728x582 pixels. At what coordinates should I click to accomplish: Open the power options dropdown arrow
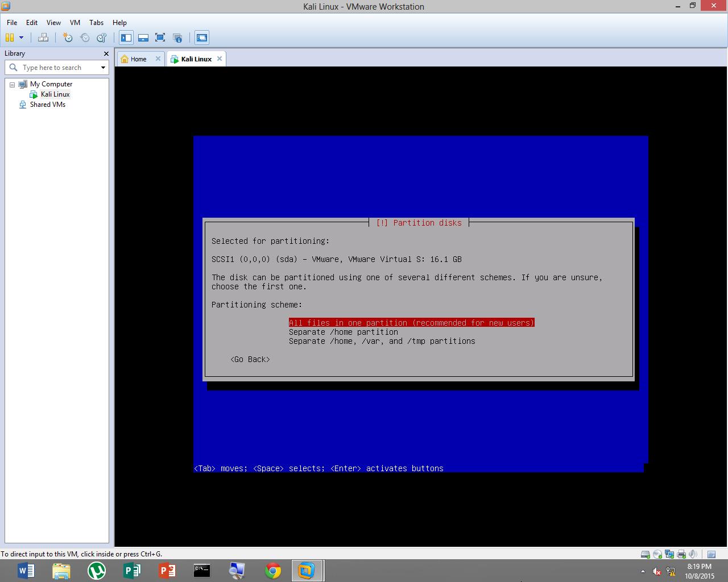(x=22, y=38)
